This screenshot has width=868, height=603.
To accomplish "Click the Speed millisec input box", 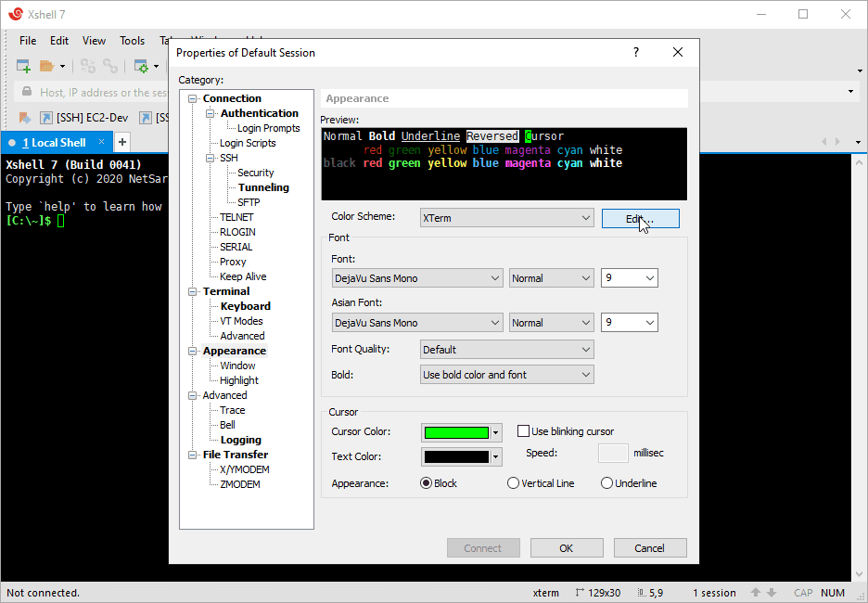I will 613,453.
